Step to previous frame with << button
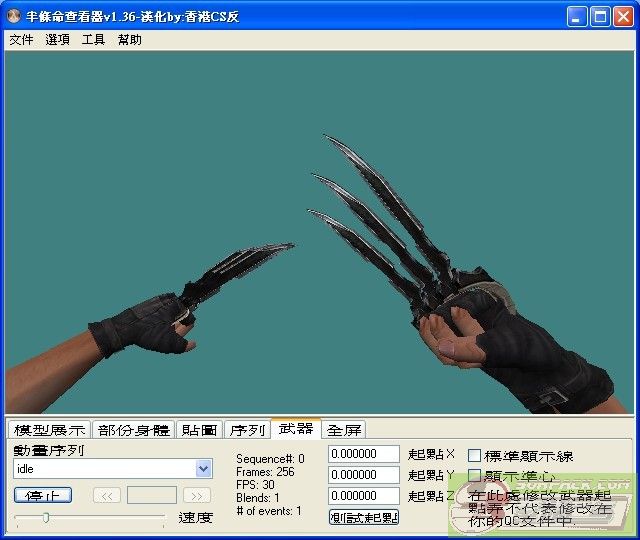640x540 pixels. (107, 496)
